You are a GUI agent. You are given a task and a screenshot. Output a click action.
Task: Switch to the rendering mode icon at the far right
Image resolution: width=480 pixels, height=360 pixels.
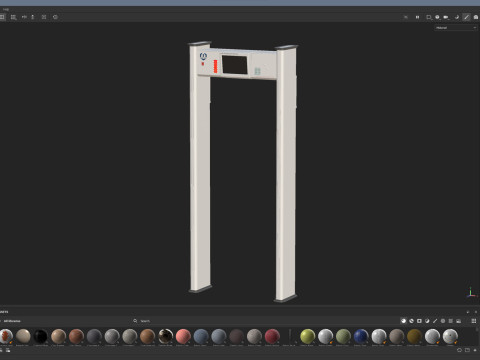pos(476,17)
